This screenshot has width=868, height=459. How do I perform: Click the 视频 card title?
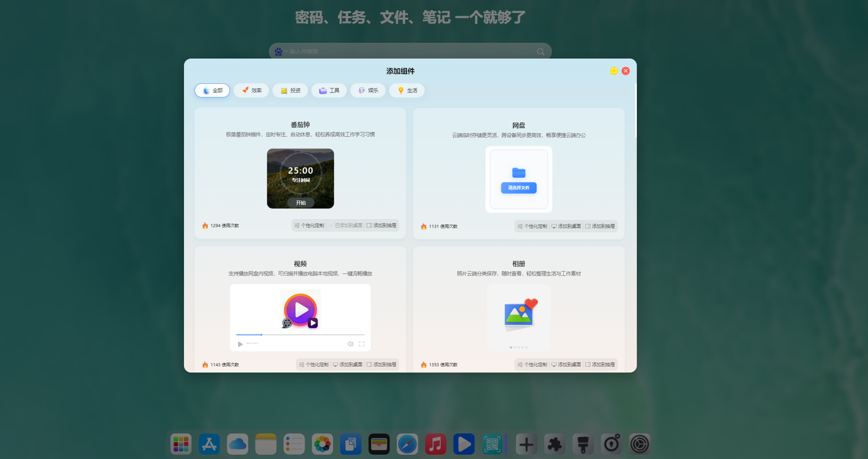point(300,264)
